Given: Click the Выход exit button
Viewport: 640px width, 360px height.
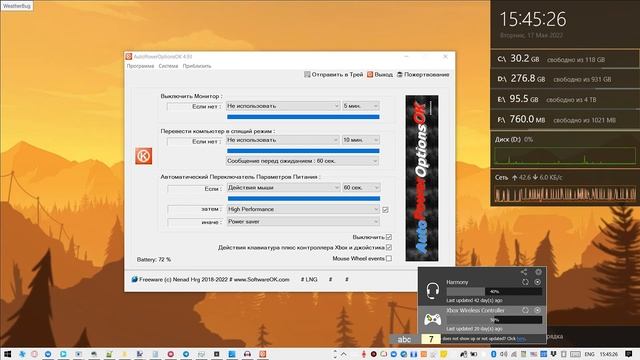Looking at the screenshot, I should click(x=380, y=74).
